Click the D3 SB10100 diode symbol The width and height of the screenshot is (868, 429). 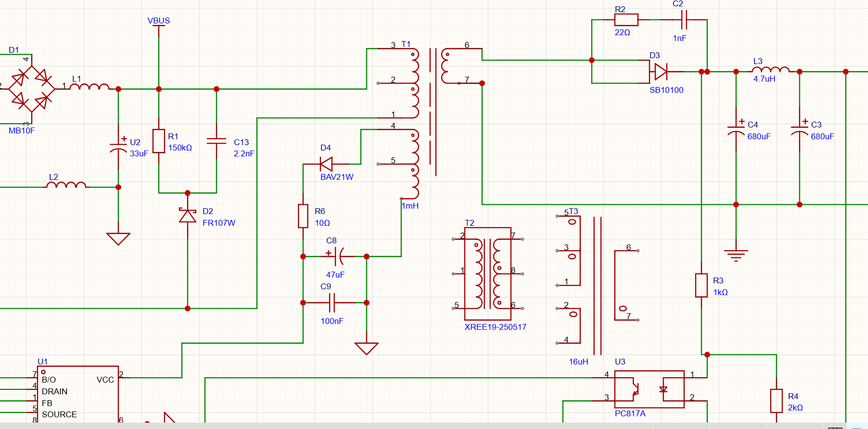(660, 72)
